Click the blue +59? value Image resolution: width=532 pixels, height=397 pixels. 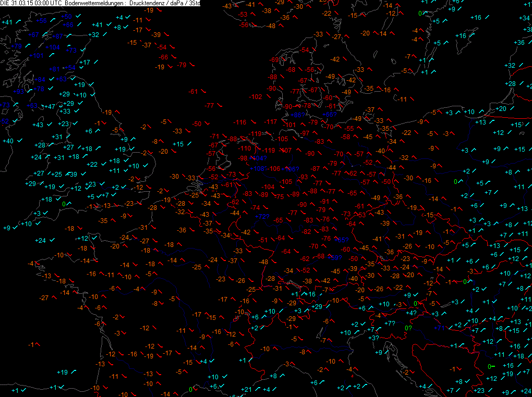[x=335, y=258]
